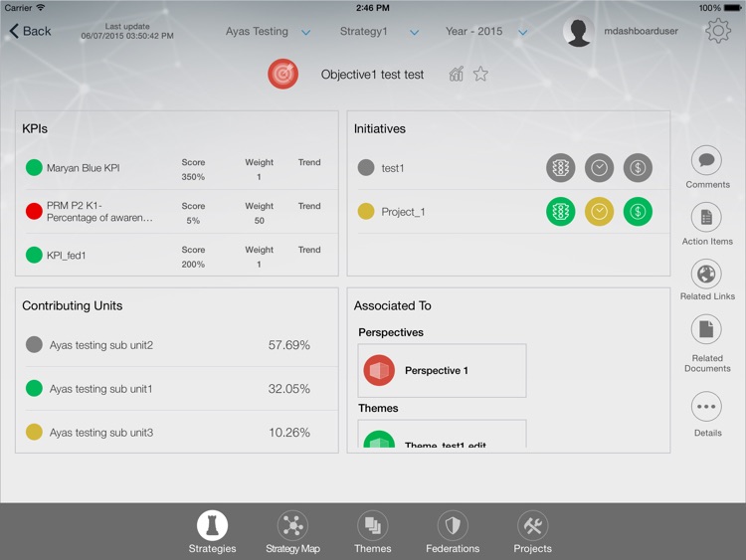Click the 2:46 PM clock in status bar
Screen dimensions: 746x560
tap(373, 8)
